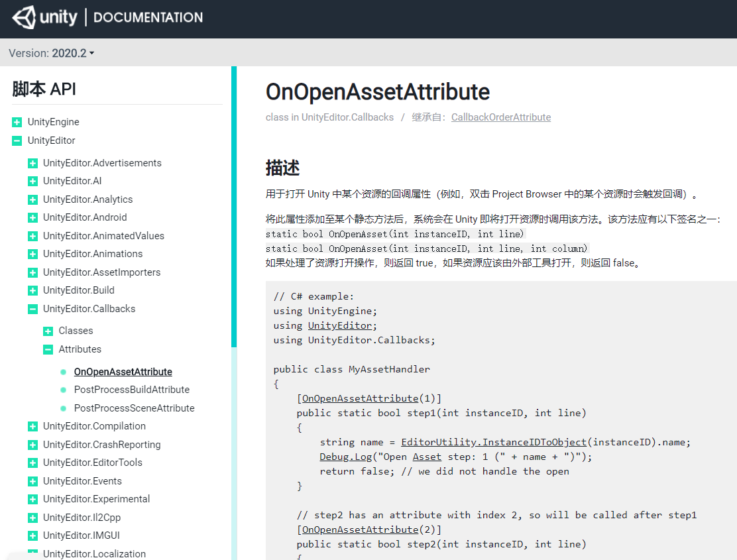
Task: Expand UnityEditor.AssetImporters plus icon
Action: (32, 272)
